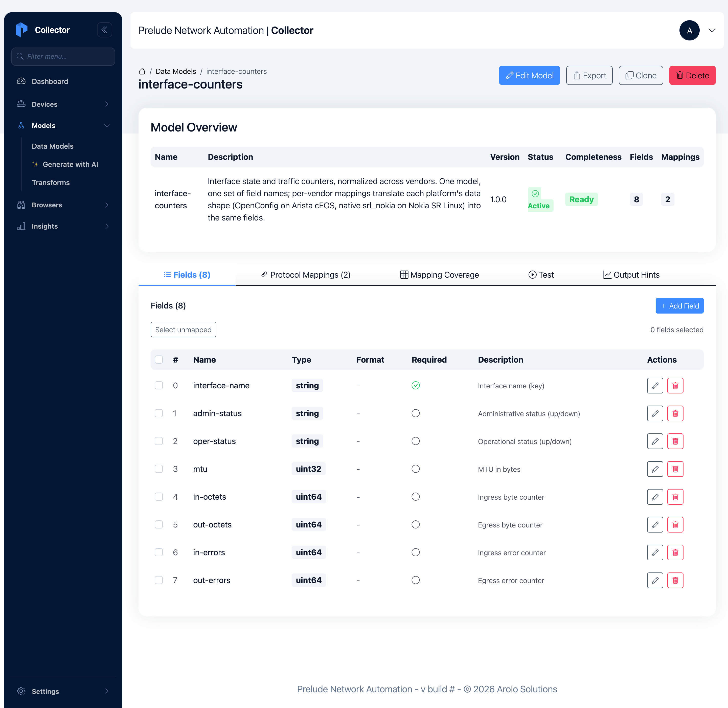Open the user account dropdown arrow
728x708 pixels.
coord(711,31)
